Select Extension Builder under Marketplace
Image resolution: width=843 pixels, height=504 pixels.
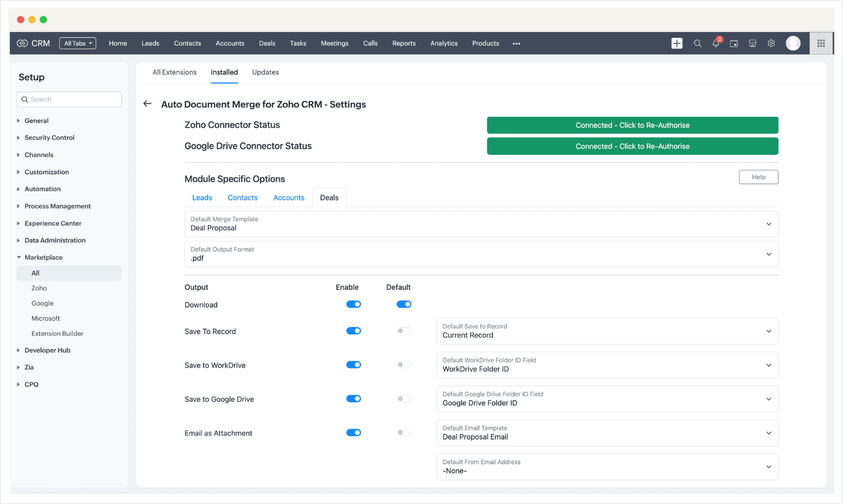pyautogui.click(x=57, y=333)
